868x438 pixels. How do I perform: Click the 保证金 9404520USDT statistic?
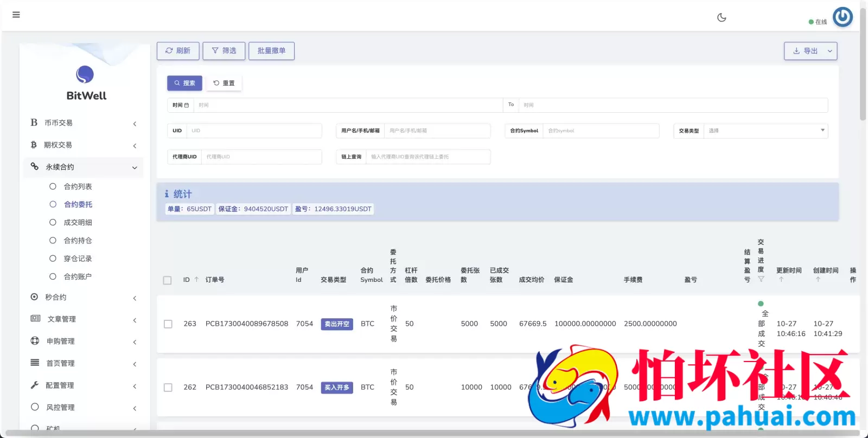tap(253, 209)
